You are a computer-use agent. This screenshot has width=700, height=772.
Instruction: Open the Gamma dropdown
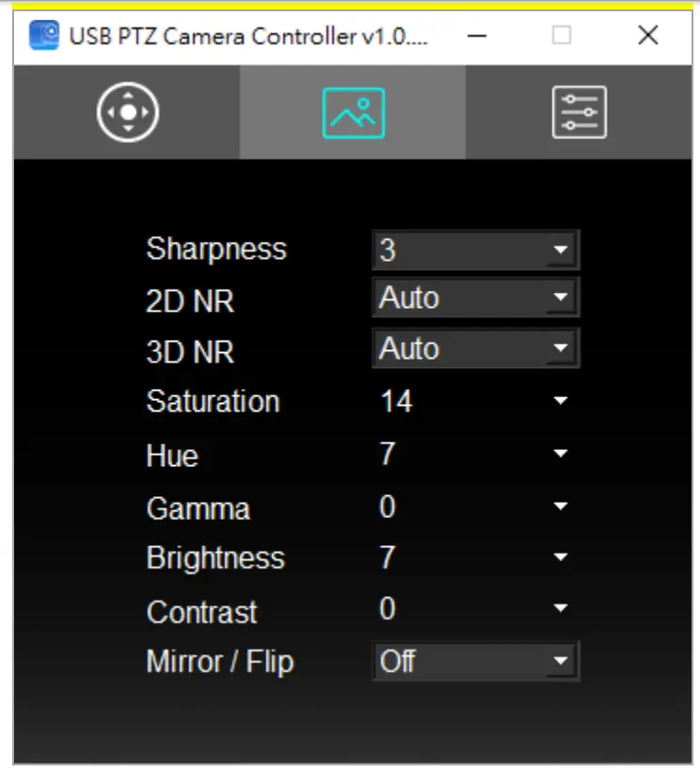tap(559, 508)
